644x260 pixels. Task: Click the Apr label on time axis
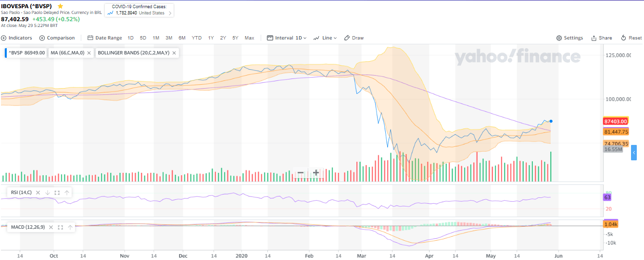(430, 256)
